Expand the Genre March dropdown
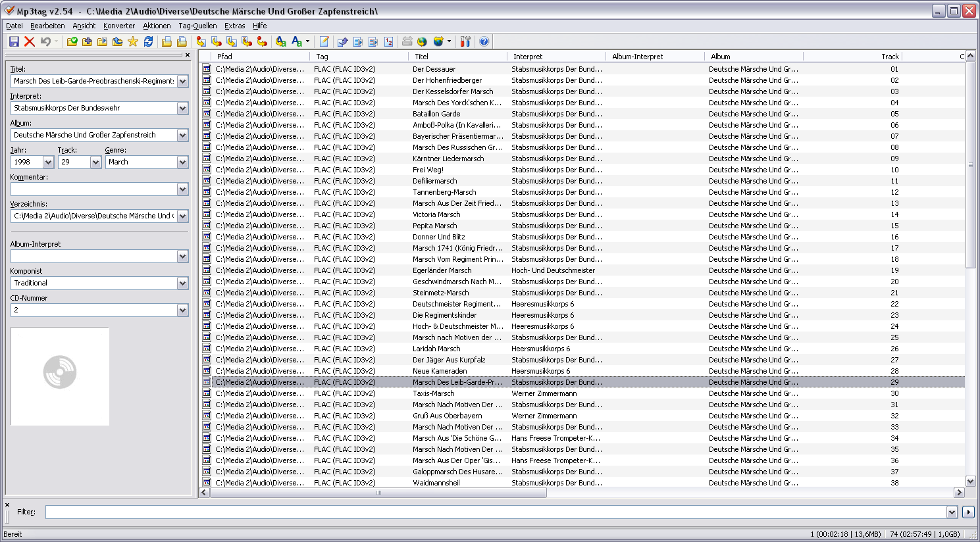The height and width of the screenshot is (542, 980). 182,162
